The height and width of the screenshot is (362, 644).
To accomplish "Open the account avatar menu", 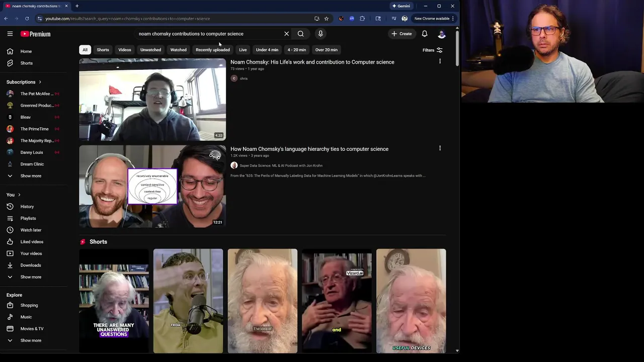I will [442, 34].
